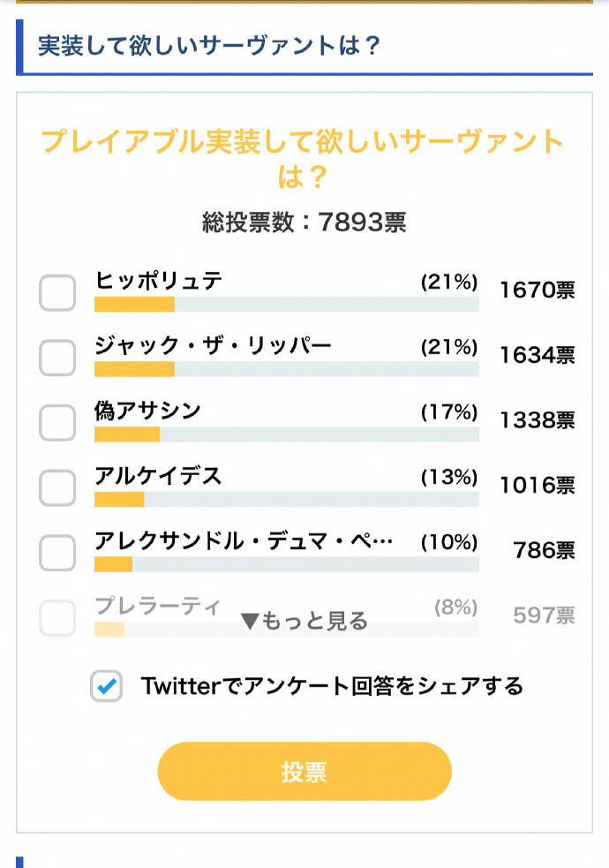The image size is (609, 868).
Task: Click the 偽アサシン option label
Action: click(x=148, y=411)
